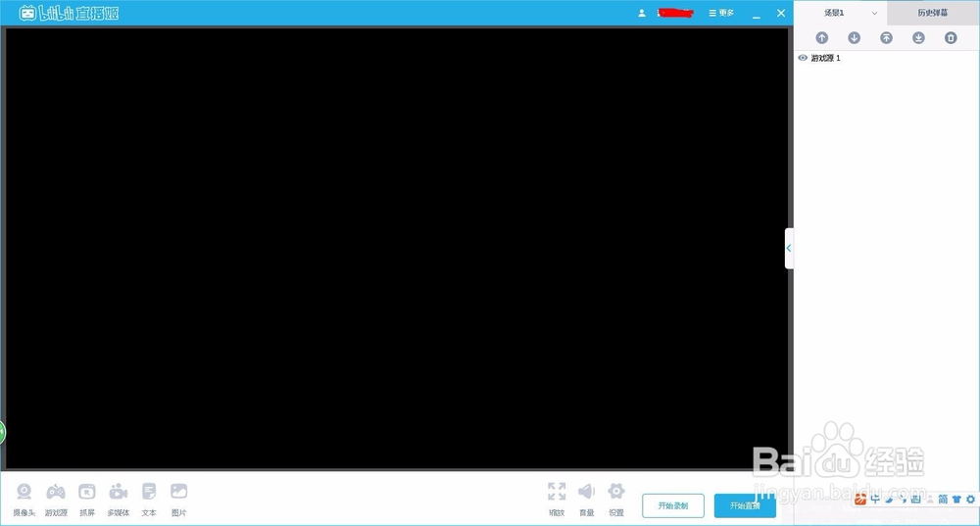980x526 pixels.
Task: Click the redacted username in title bar
Action: point(675,13)
